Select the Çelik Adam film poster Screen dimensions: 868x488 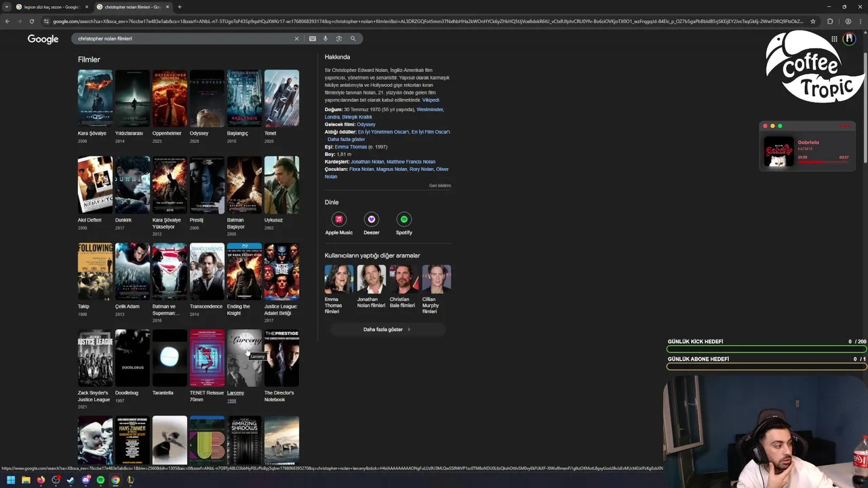coord(132,272)
